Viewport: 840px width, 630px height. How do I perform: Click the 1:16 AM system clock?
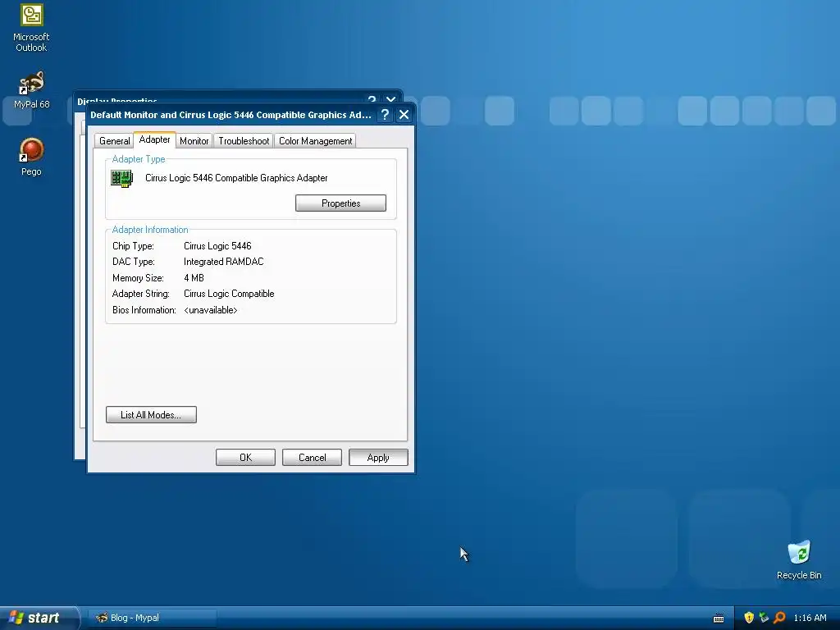(810, 618)
